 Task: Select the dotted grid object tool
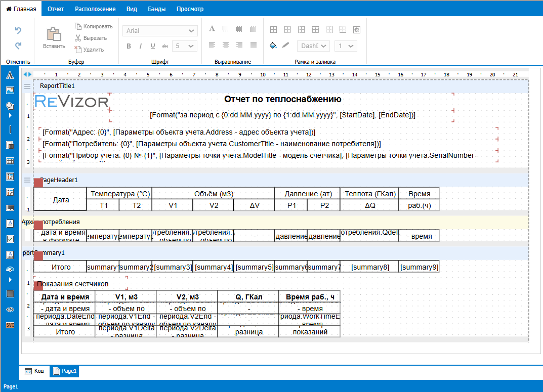click(x=10, y=294)
